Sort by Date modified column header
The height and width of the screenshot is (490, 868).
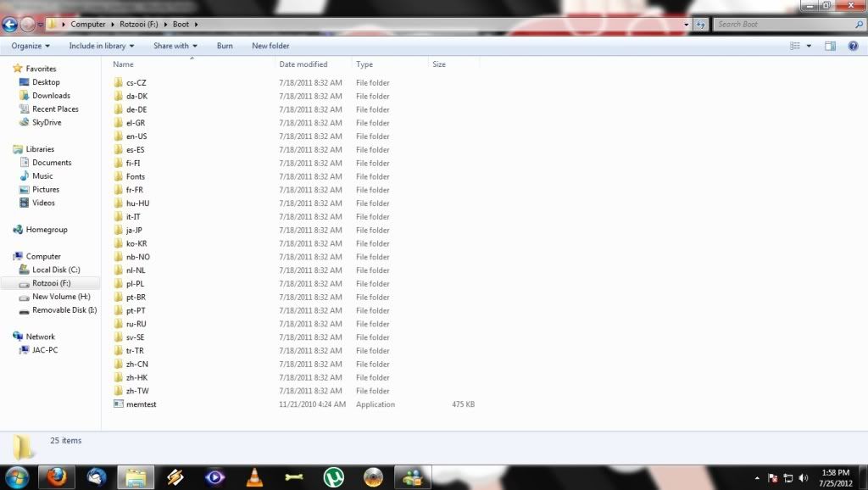pyautogui.click(x=303, y=64)
